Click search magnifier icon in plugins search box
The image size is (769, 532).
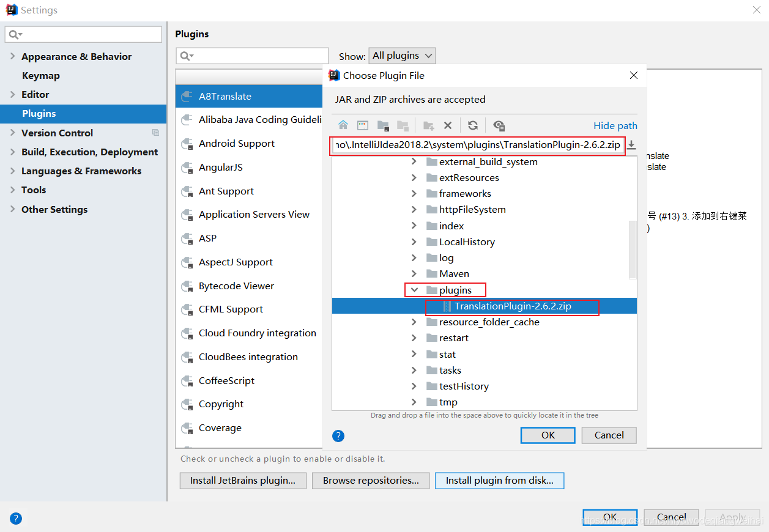pos(186,56)
